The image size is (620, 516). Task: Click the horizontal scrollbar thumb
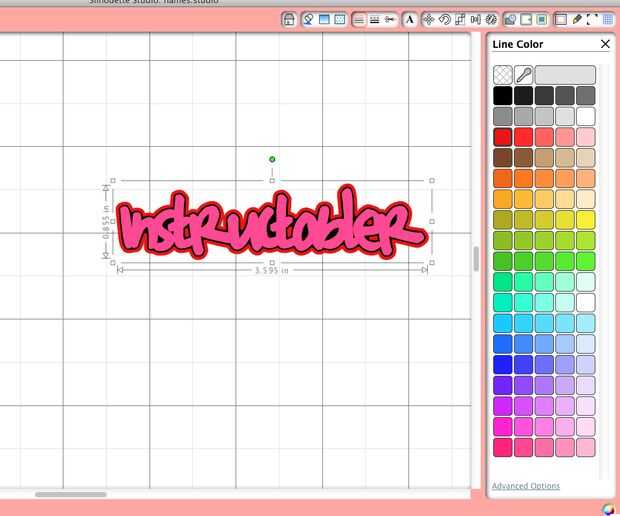coord(70,494)
